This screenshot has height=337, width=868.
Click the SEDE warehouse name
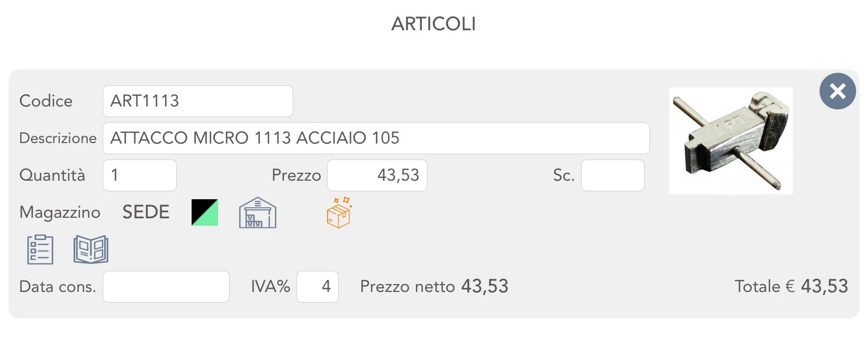tap(146, 212)
